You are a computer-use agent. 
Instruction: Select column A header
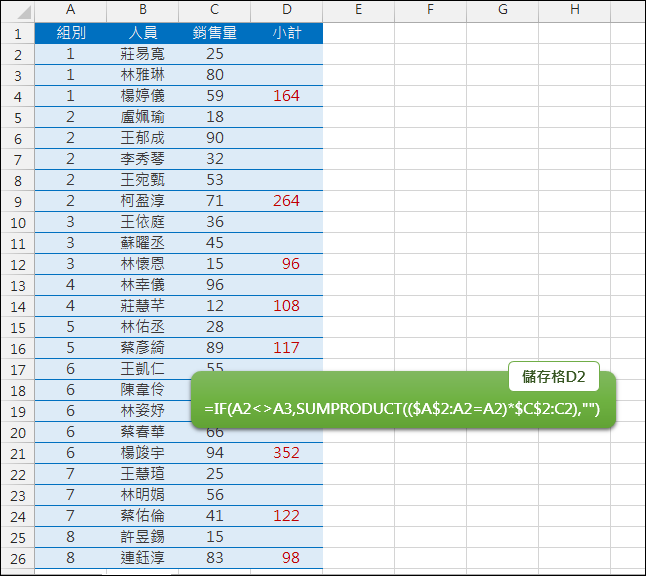coord(70,11)
